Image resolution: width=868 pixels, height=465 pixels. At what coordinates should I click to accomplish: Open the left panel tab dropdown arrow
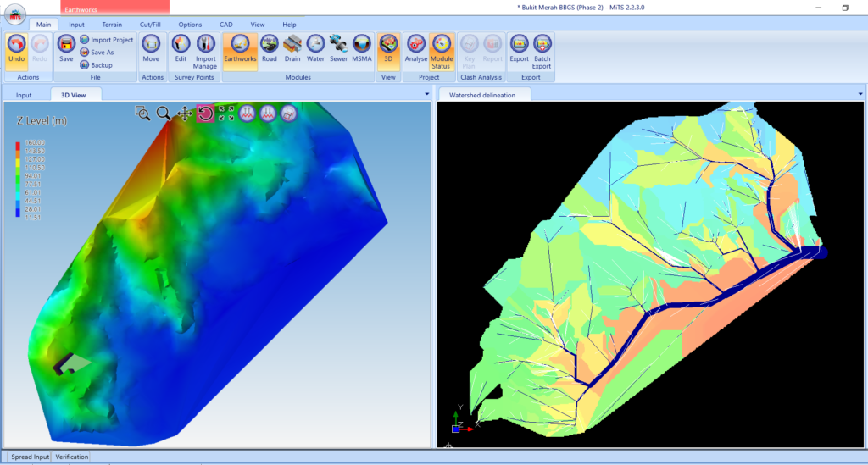coord(427,94)
